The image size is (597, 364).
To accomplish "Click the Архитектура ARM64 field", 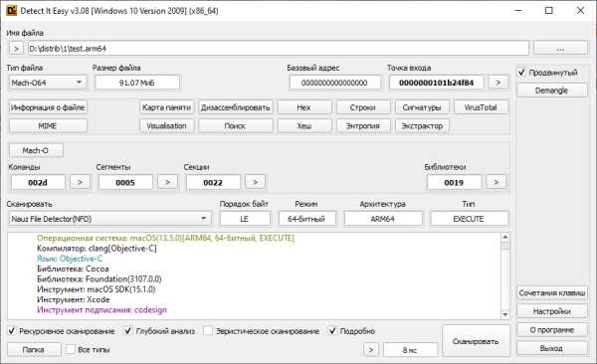I will coord(383,219).
